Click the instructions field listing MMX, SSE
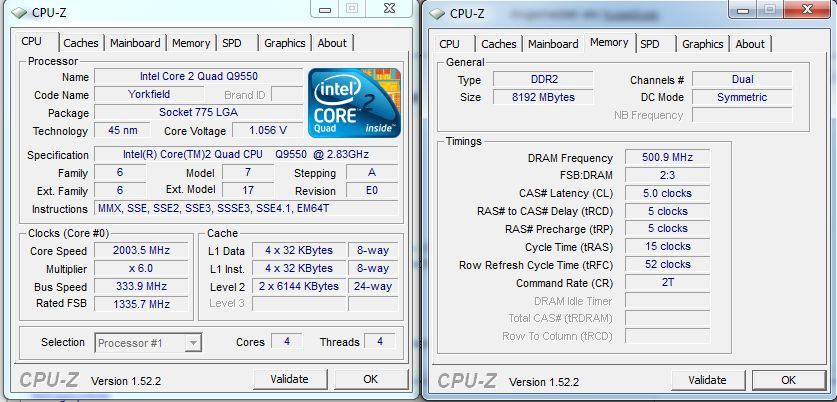 pos(246,208)
